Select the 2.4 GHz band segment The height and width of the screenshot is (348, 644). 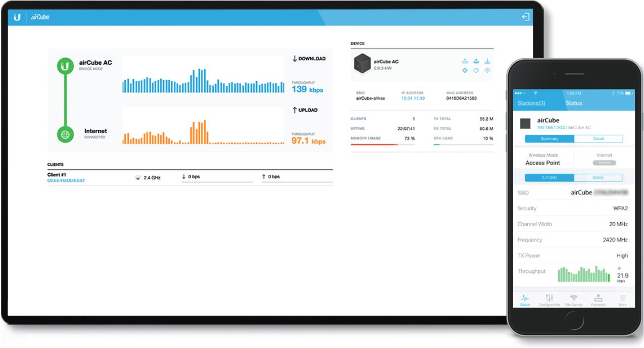click(x=549, y=178)
